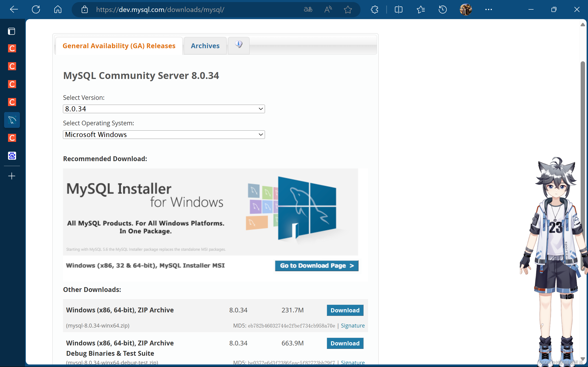
Task: Start Read Aloud from address bar
Action: (x=328, y=9)
